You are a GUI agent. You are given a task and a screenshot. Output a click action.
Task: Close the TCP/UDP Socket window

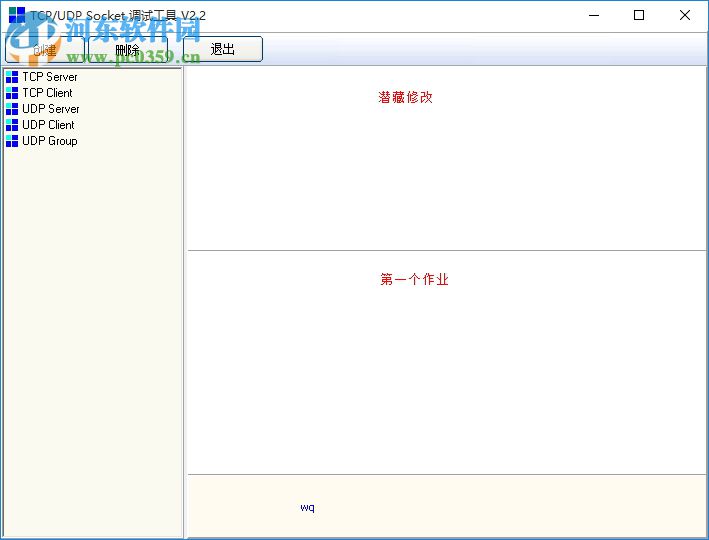point(685,15)
